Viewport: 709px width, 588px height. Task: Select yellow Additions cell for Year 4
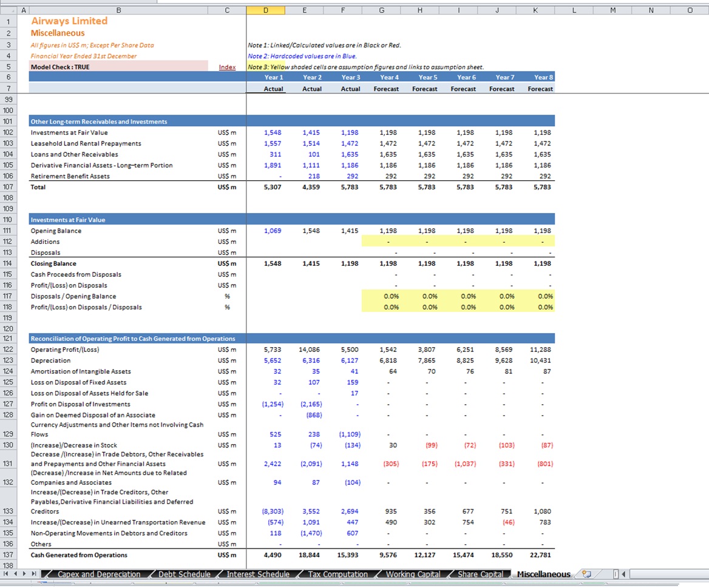[381, 242]
